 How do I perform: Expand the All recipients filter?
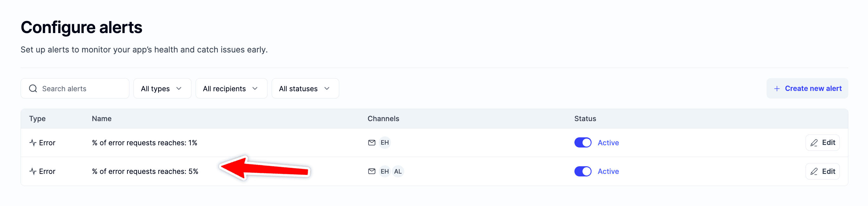point(231,88)
